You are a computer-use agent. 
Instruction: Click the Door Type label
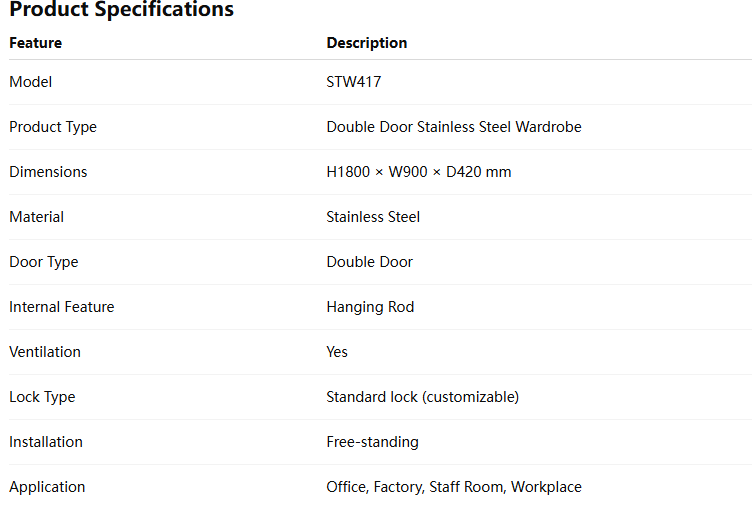point(44,262)
